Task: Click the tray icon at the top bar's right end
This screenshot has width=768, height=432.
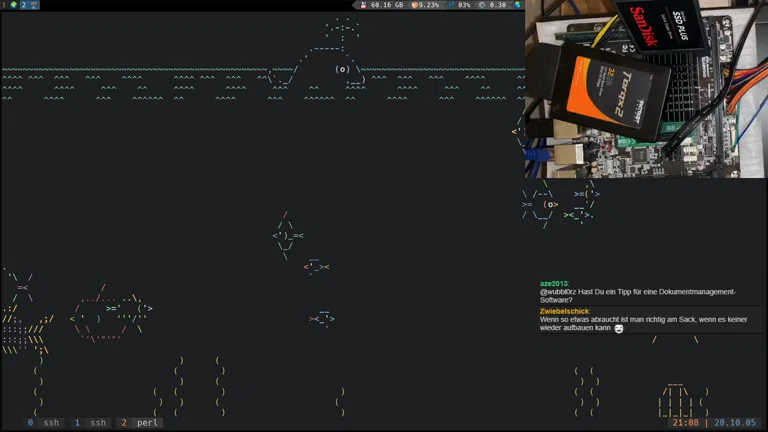Action: 518,5
